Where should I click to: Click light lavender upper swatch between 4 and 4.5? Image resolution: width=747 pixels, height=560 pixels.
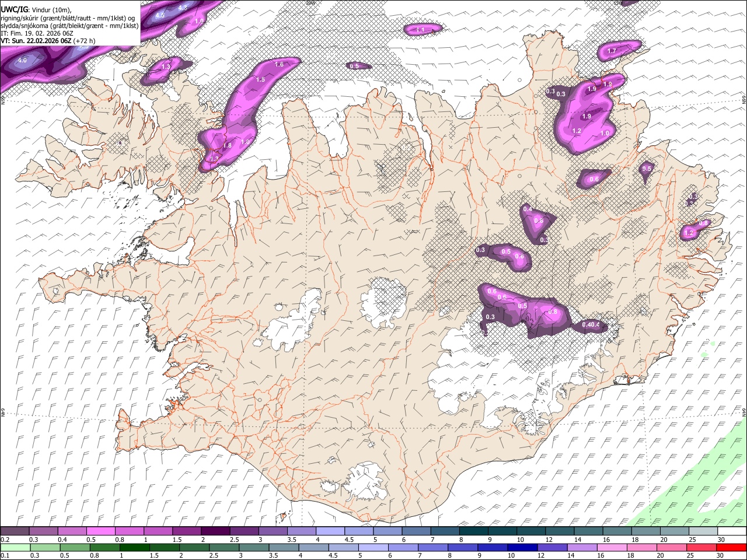pos(330,531)
